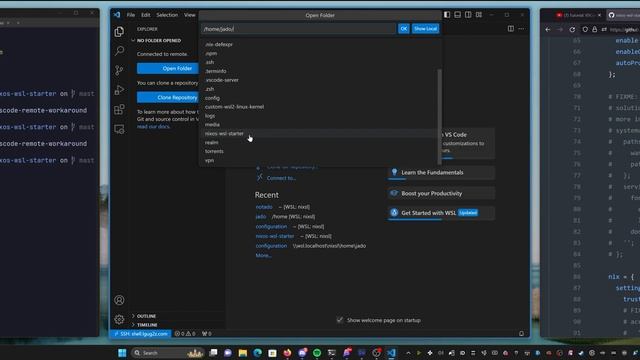The image size is (640, 360).
Task: Open the Extensions view
Action: click(119, 109)
